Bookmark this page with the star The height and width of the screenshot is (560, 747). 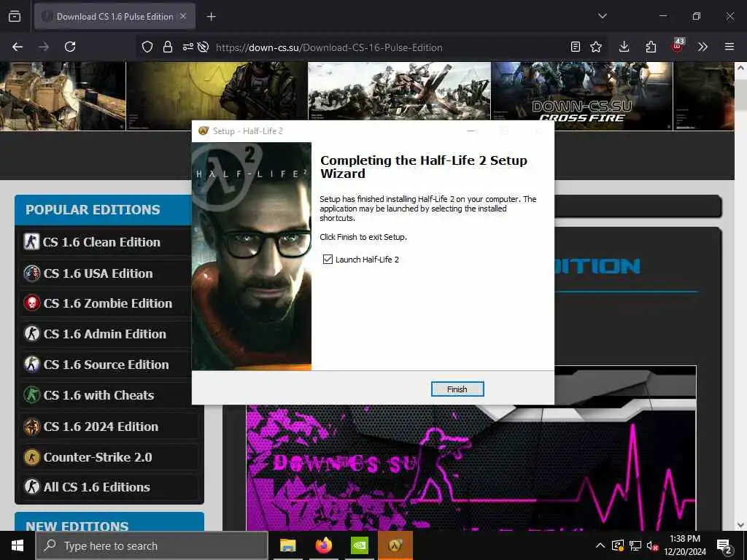click(x=596, y=47)
